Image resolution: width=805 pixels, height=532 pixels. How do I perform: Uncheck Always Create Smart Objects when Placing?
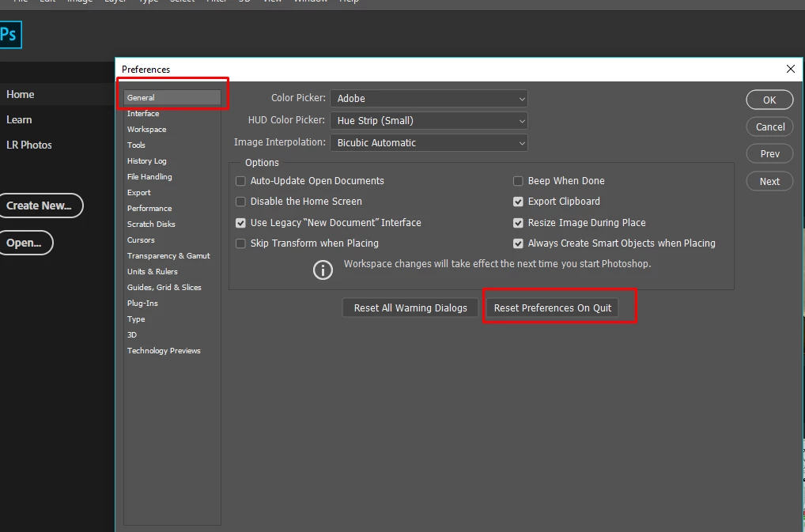point(518,243)
